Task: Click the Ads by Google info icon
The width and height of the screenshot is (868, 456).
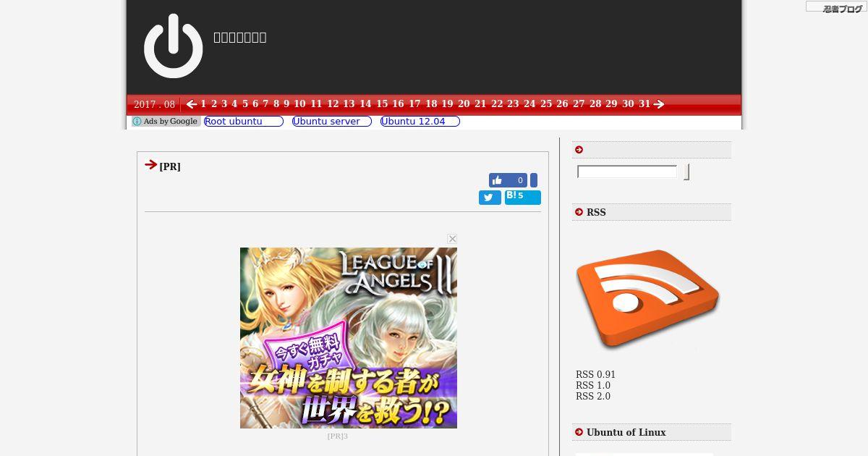Action: tap(137, 122)
